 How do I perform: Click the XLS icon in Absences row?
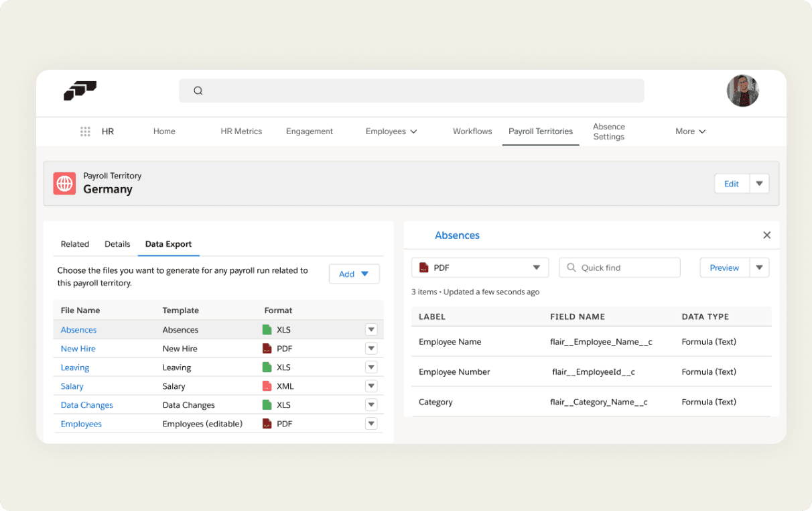pyautogui.click(x=267, y=330)
